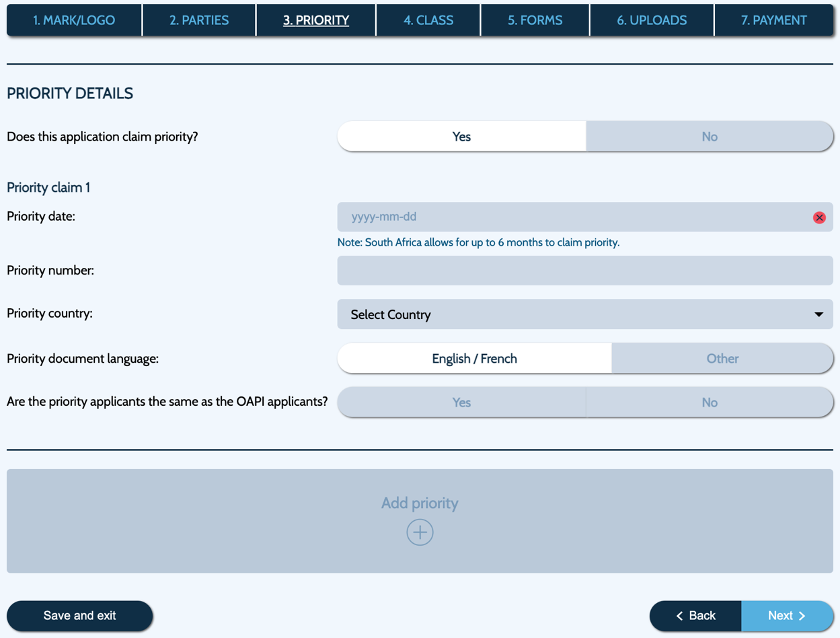This screenshot has height=638, width=840.
Task: Open the 6. Uploads tab
Action: 652,20
